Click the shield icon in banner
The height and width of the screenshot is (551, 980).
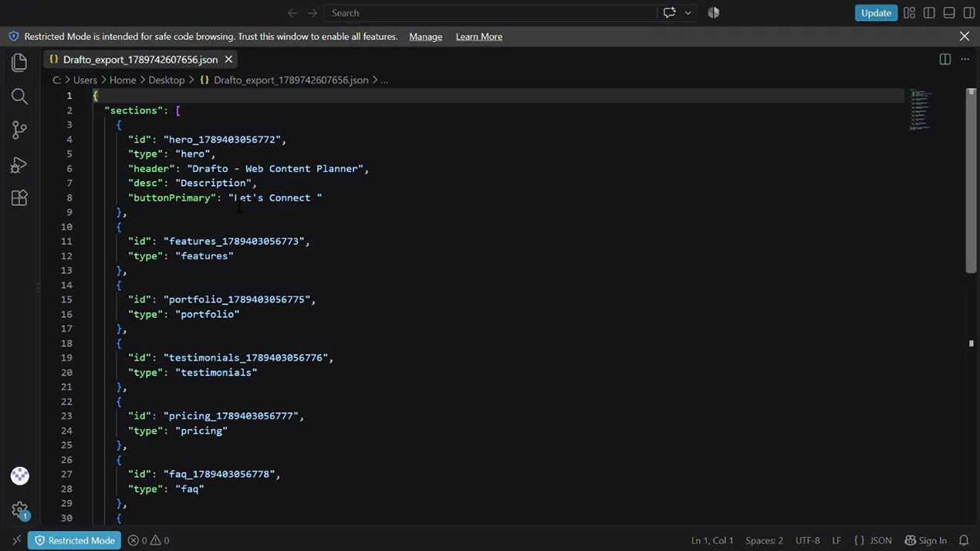[x=14, y=36]
